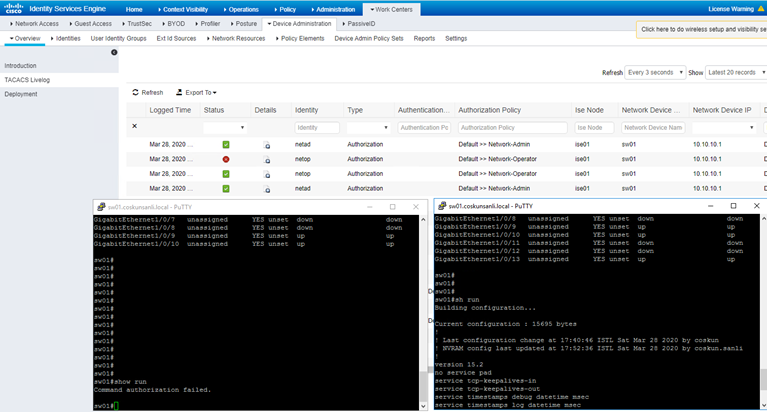Click left PuTTY scrollbar down arrow
The height and width of the screenshot is (412, 767).
click(423, 406)
